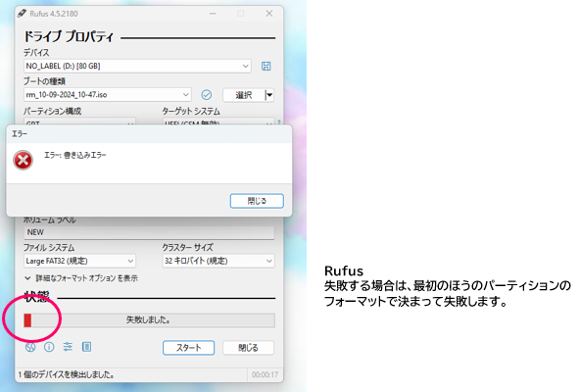Open language selection globe icon
580x392 pixels.
click(x=30, y=347)
